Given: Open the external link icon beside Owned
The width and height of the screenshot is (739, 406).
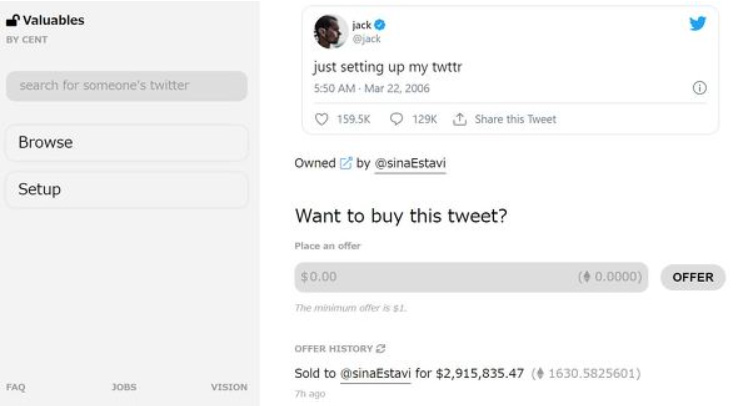Looking at the screenshot, I should coord(346,163).
